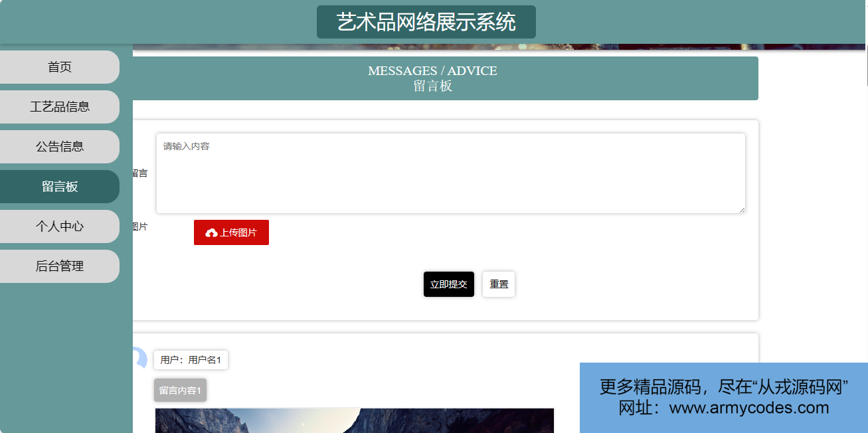868x433 pixels.
Task: Select the 留言板 sidebar item
Action: [x=60, y=187]
